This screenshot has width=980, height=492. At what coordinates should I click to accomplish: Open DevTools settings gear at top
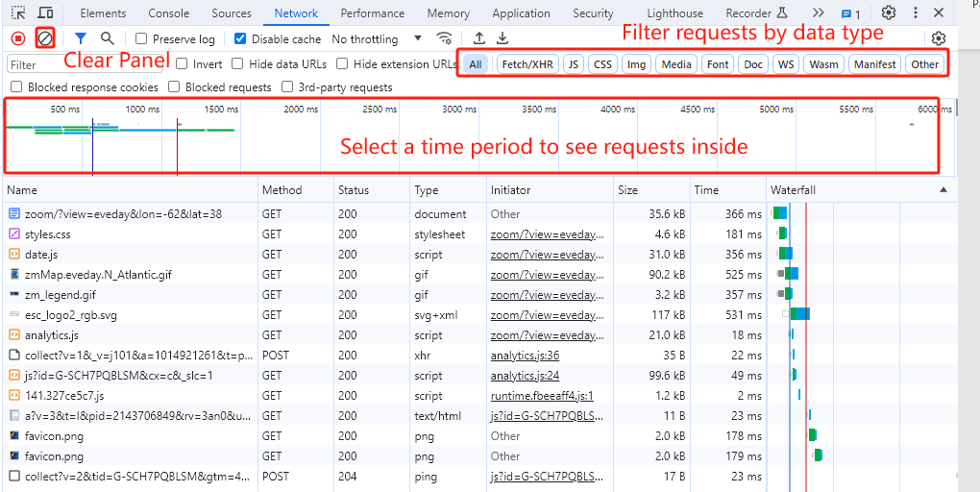(x=889, y=12)
